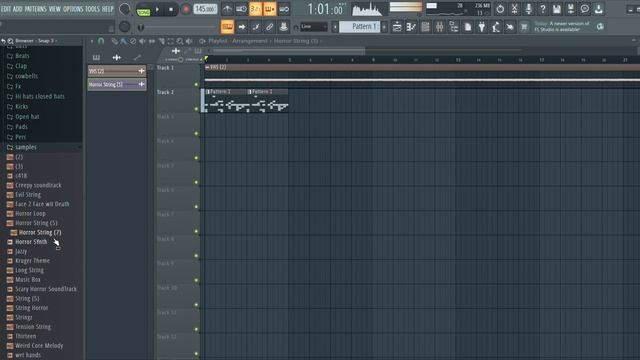Mute Track 4 using its green dot
The height and width of the screenshot is (360, 640).
(196, 158)
